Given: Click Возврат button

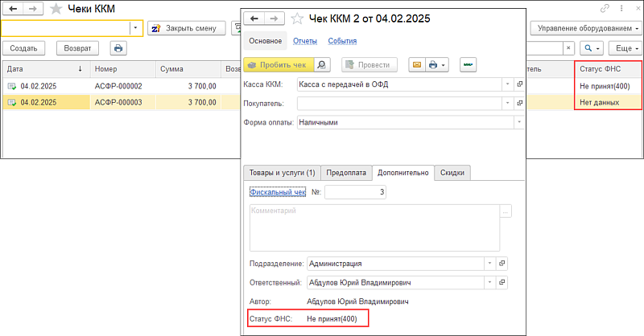Looking at the screenshot, I should pos(77,48).
